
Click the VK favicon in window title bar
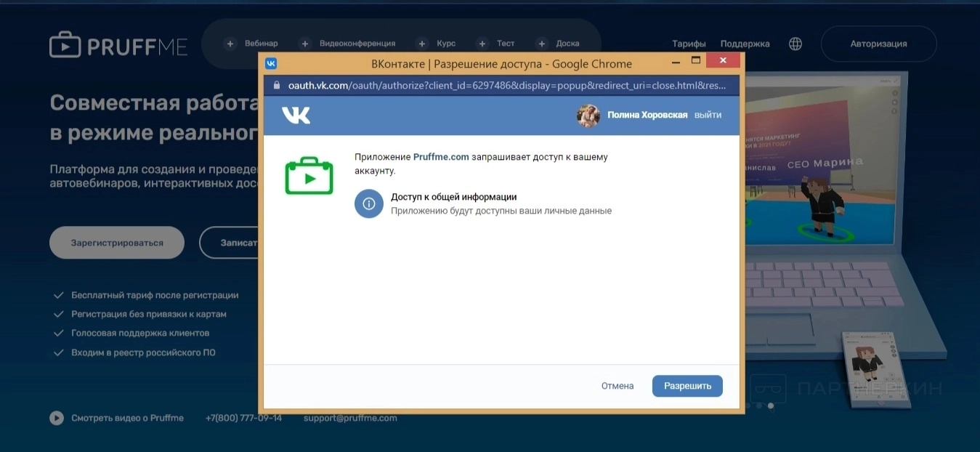coord(271,63)
